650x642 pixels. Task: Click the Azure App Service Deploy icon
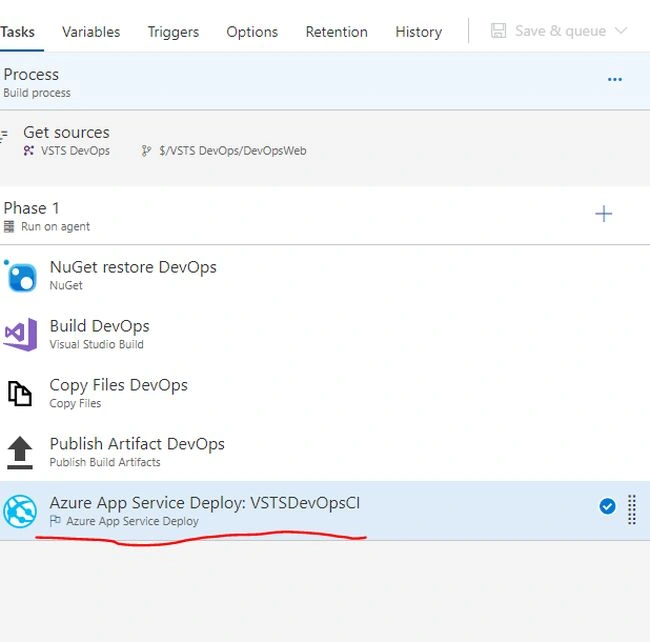(20, 511)
